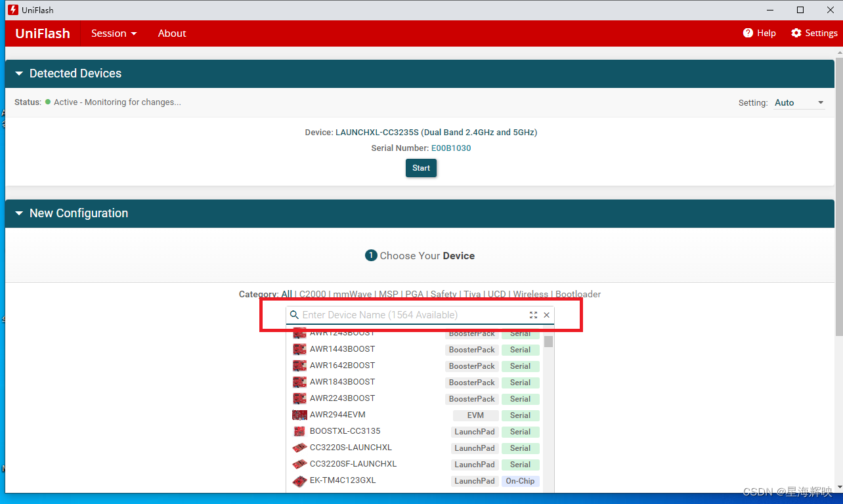This screenshot has width=843, height=504.
Task: Expand device list with fullscreen icon
Action: 533,315
